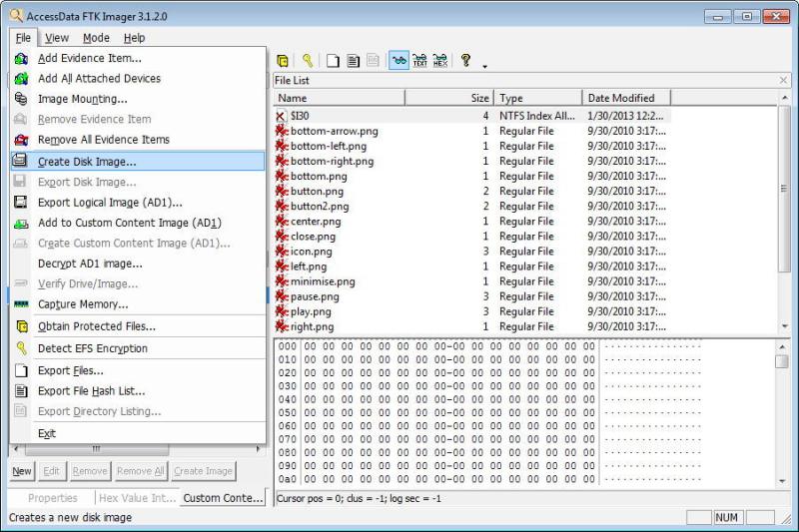Switch to Properties tab
The height and width of the screenshot is (532, 799).
click(53, 498)
